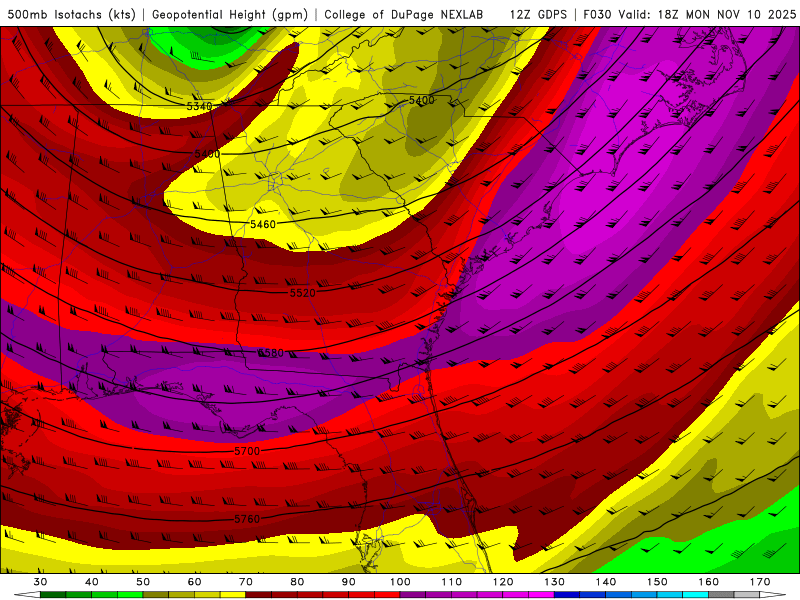Viewport: 800px width, 600px height.
Task: Click the legend value 70
Action: (246, 582)
